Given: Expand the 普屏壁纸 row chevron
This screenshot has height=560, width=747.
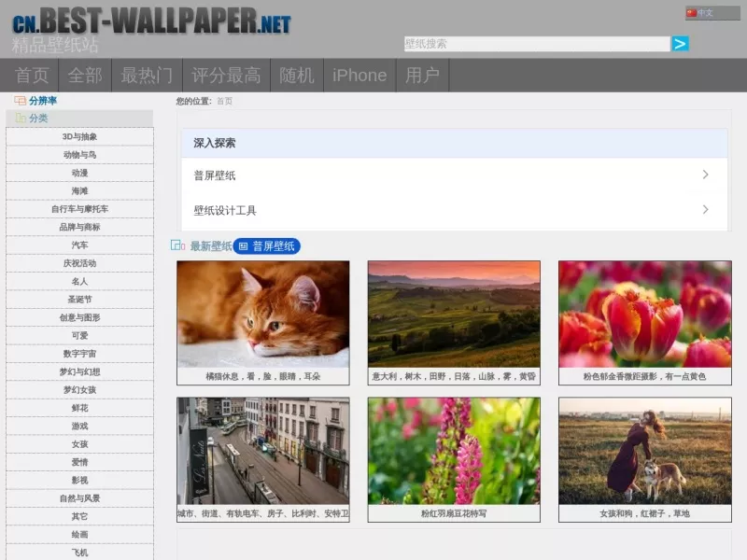Looking at the screenshot, I should [x=706, y=175].
